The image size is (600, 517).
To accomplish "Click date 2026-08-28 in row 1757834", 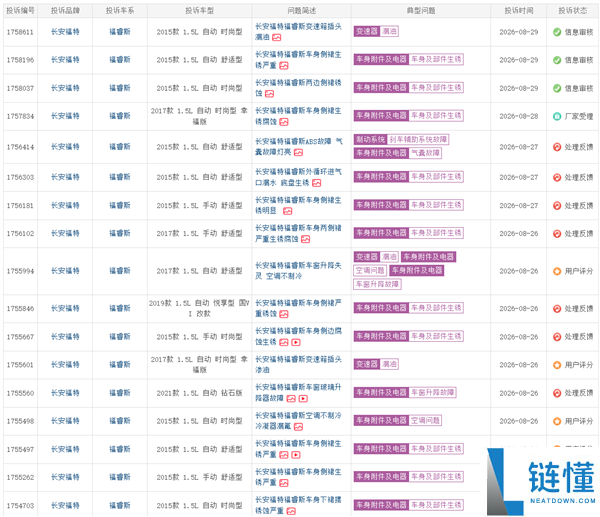I will coord(518,116).
